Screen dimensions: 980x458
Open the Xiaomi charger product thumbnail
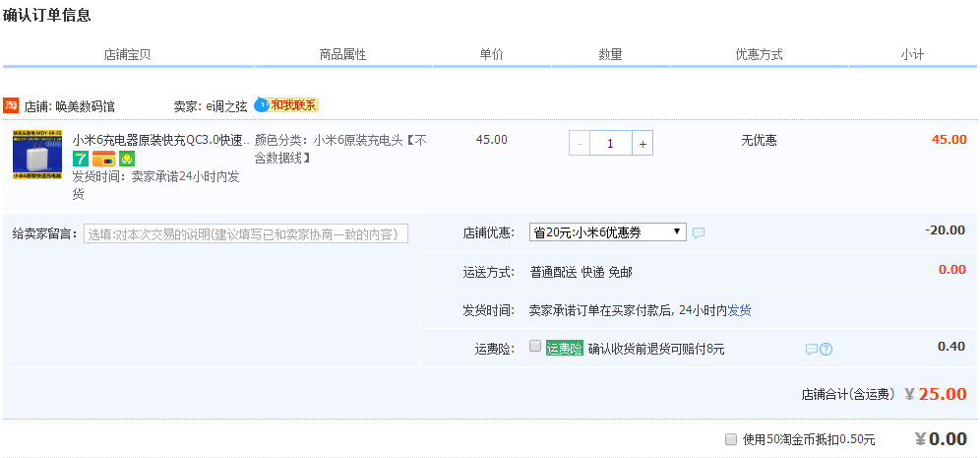[x=38, y=155]
